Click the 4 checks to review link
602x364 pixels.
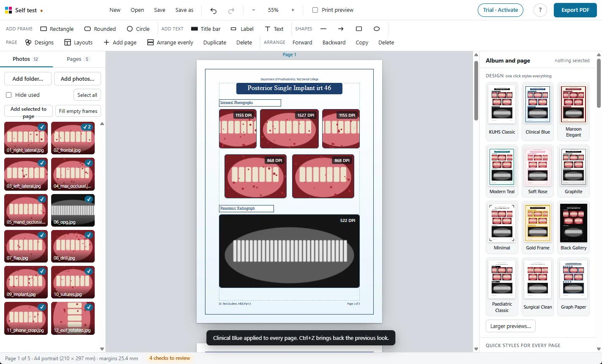[x=170, y=358]
